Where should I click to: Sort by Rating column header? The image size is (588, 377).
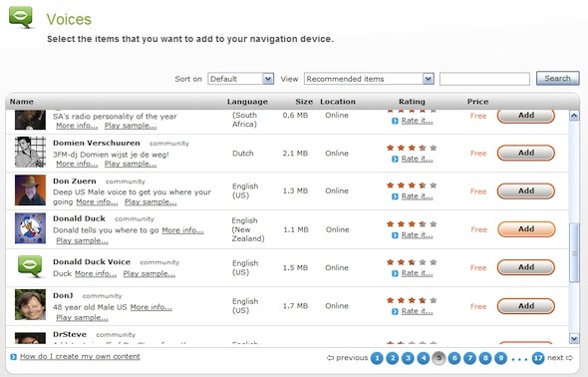coord(412,102)
